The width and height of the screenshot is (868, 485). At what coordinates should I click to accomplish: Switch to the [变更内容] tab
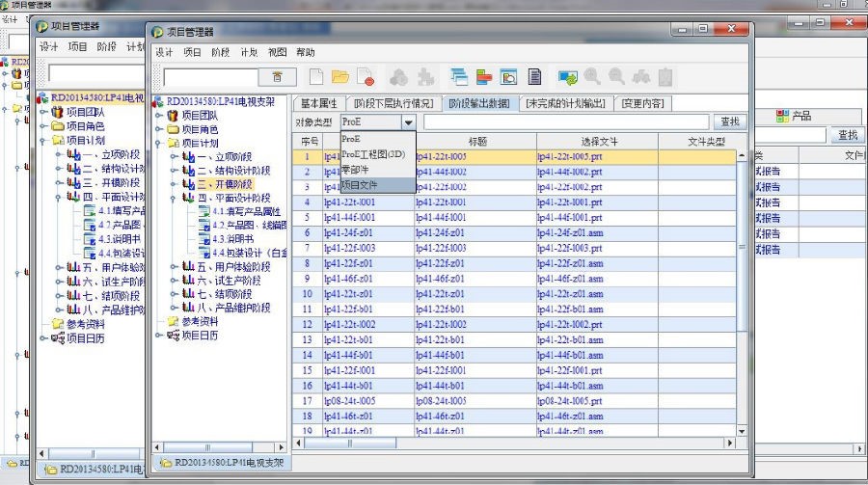(x=642, y=103)
